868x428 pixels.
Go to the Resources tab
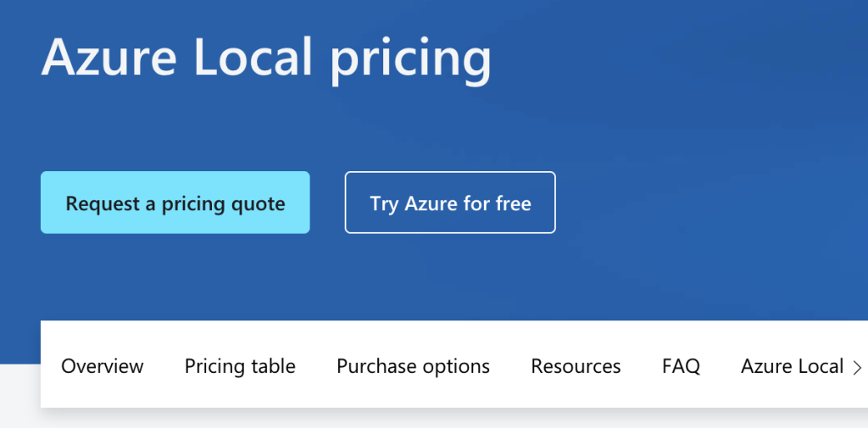tap(576, 366)
